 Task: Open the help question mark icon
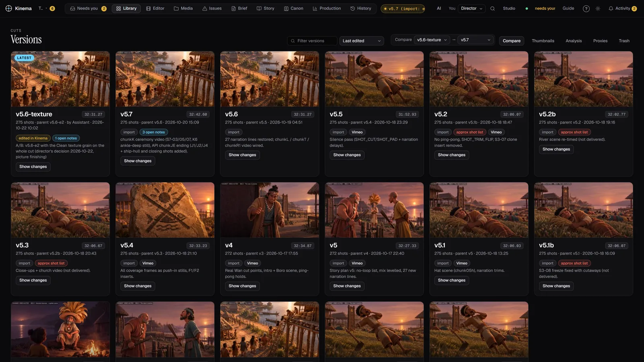click(586, 8)
